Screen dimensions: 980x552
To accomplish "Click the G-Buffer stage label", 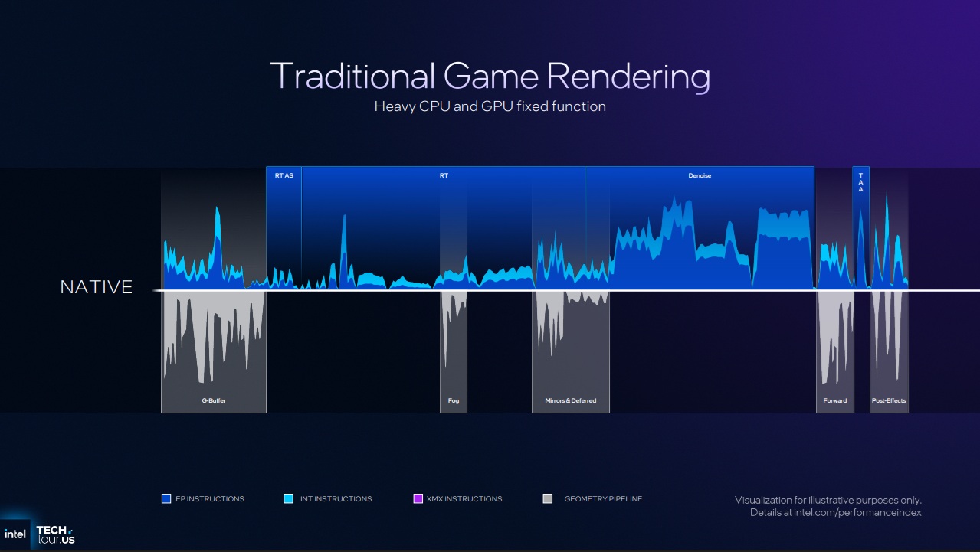I will coord(214,400).
